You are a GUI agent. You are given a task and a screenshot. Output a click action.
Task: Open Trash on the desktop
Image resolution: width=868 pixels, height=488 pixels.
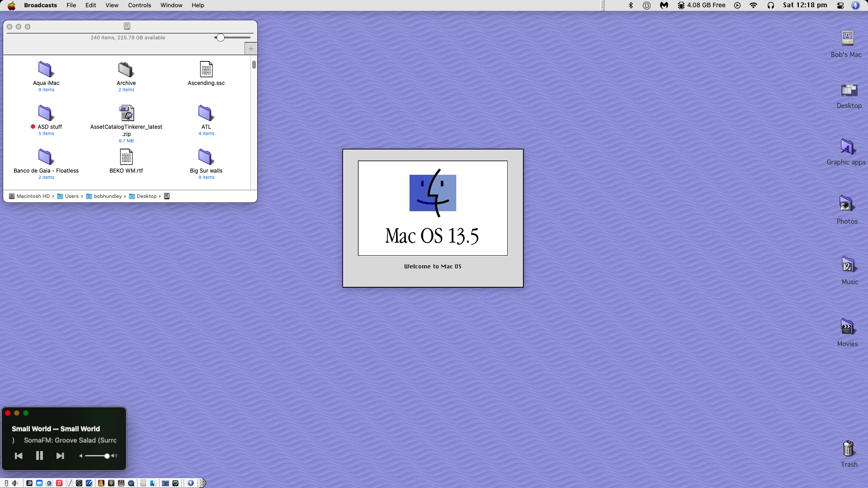(848, 449)
